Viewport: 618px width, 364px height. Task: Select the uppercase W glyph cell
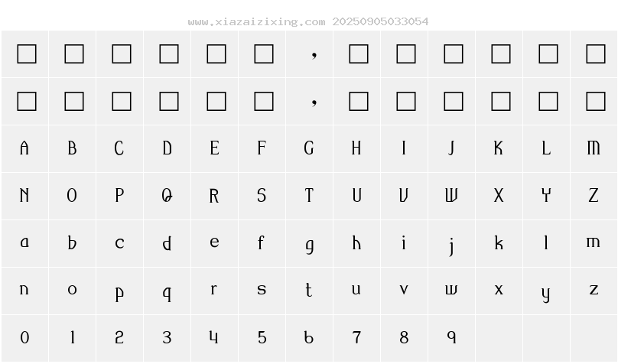451,196
